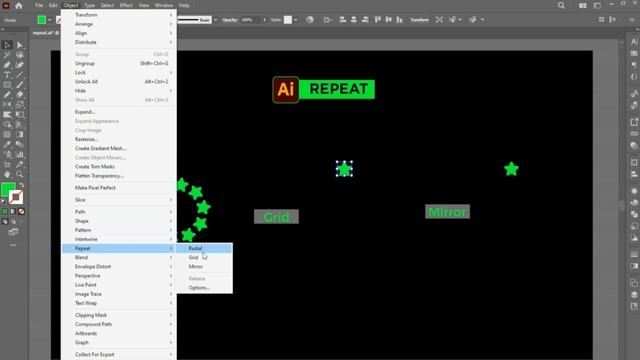This screenshot has height=360, width=640.
Task: Open the Effect menu
Action: (126, 5)
